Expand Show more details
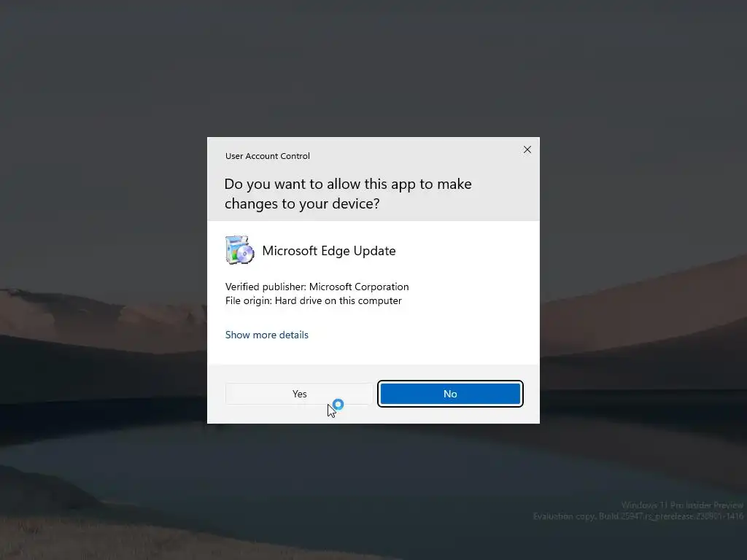 [x=267, y=335]
